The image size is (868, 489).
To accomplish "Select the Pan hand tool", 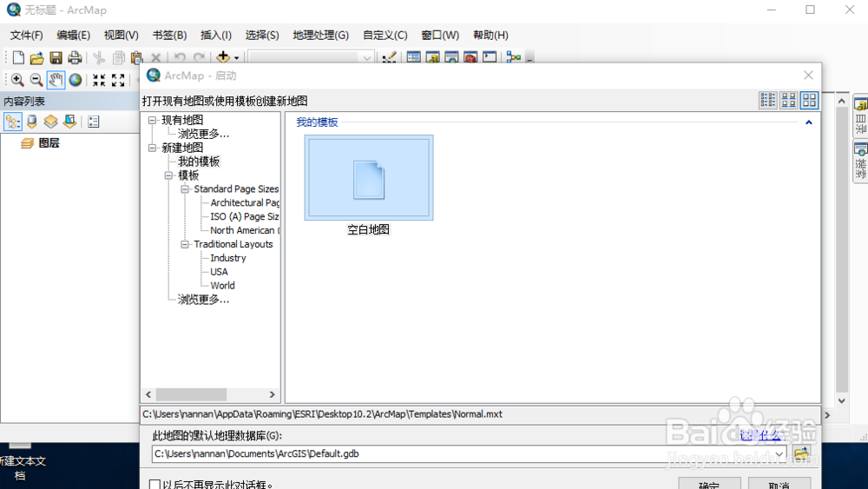I will [x=56, y=80].
